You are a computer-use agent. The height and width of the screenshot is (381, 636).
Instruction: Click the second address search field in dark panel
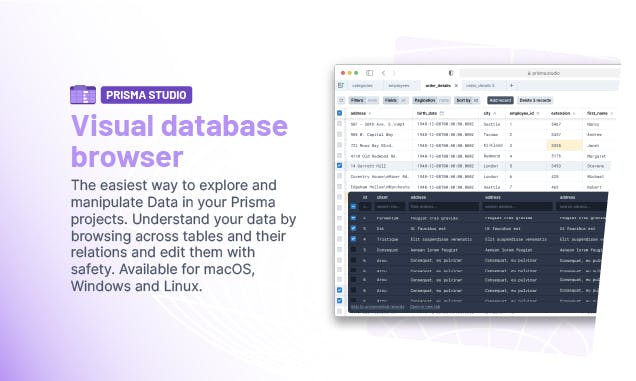pos(517,207)
